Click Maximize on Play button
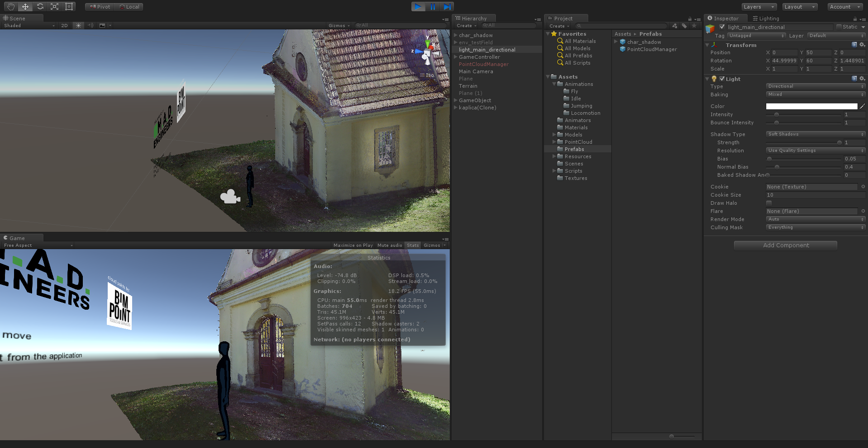The height and width of the screenshot is (448, 868). [x=353, y=245]
